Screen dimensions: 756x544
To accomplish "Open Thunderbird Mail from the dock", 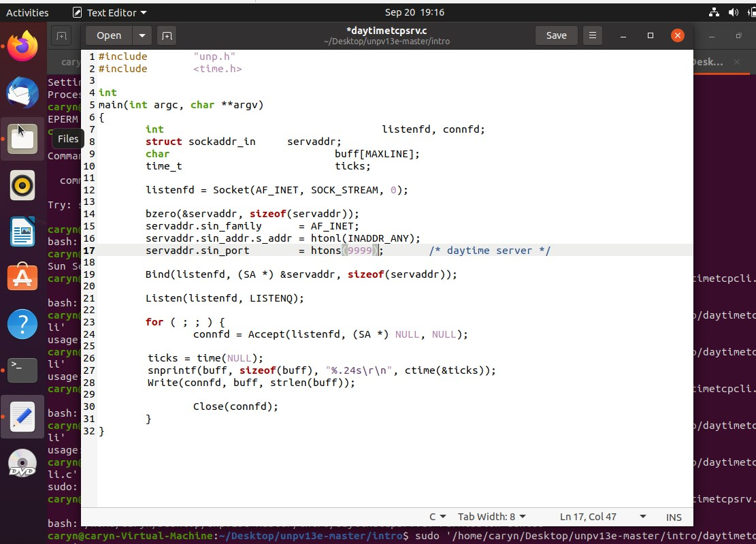I will pyautogui.click(x=22, y=93).
